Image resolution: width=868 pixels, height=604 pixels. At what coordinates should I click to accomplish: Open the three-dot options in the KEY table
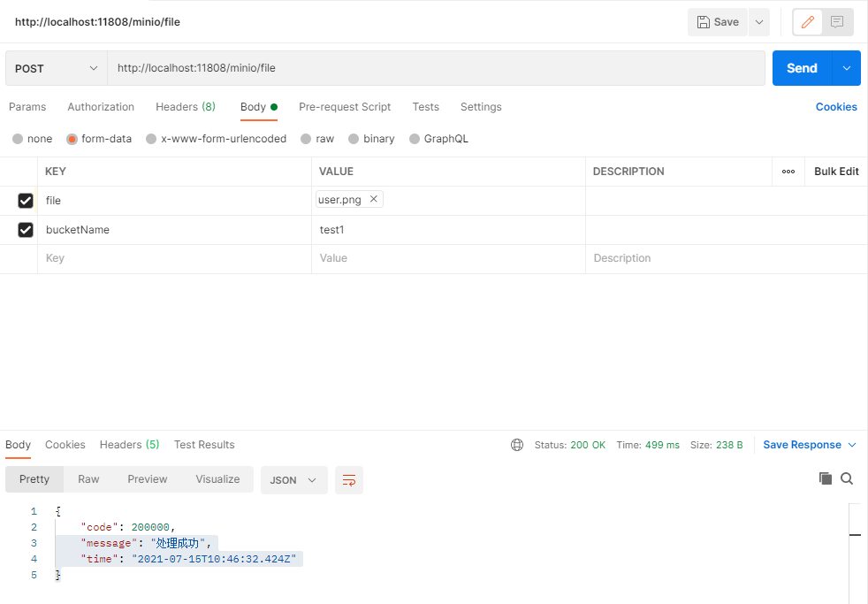click(788, 171)
